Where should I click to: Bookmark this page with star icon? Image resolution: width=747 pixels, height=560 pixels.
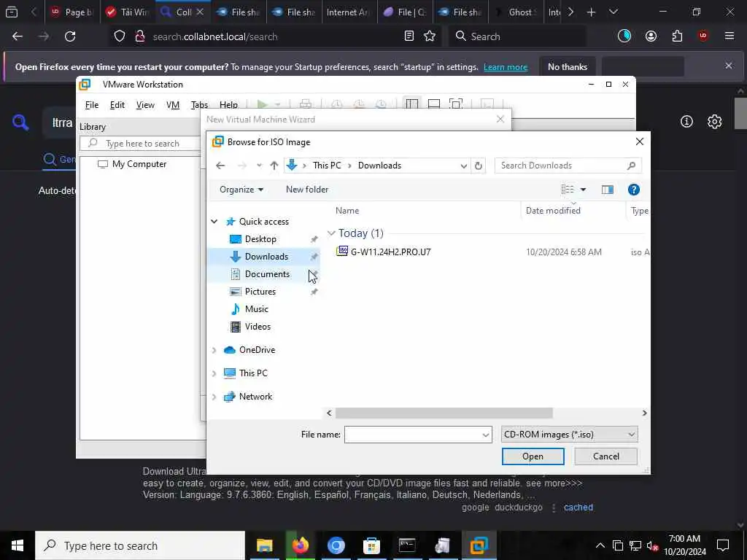pyautogui.click(x=430, y=36)
